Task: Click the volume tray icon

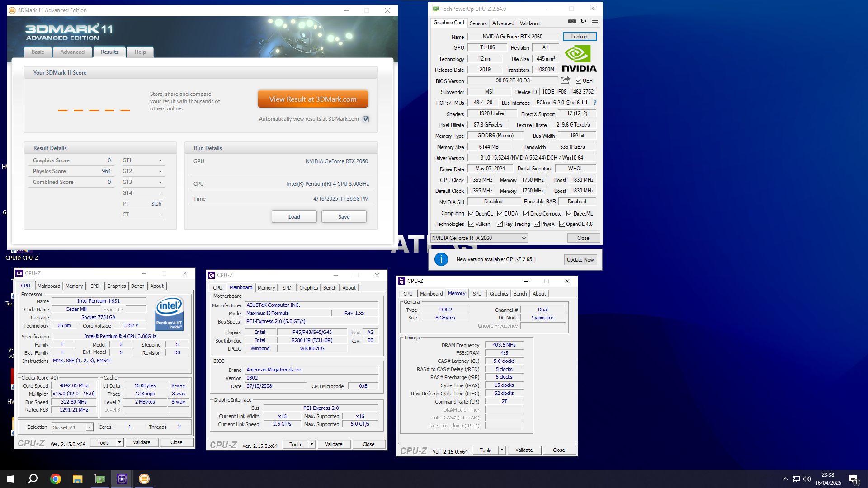Action: 807,479
